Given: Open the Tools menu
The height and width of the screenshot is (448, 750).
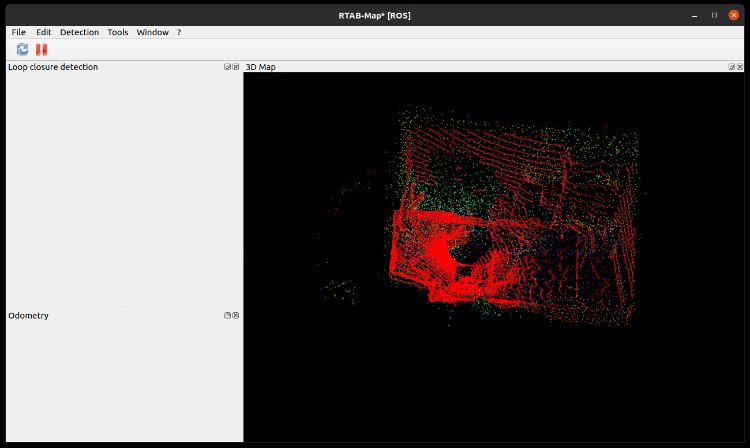Looking at the screenshot, I should (x=118, y=32).
